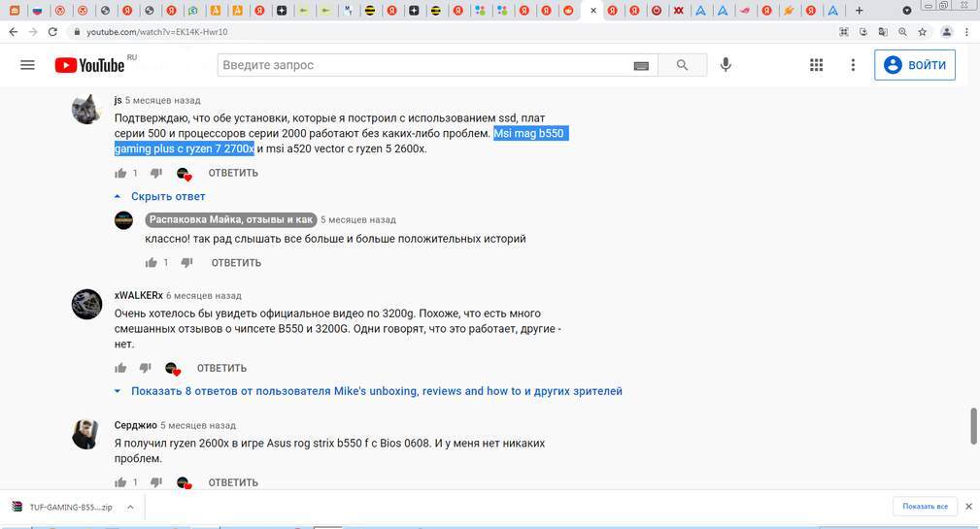
Task: Open the YouTube apps grid
Action: pos(816,65)
